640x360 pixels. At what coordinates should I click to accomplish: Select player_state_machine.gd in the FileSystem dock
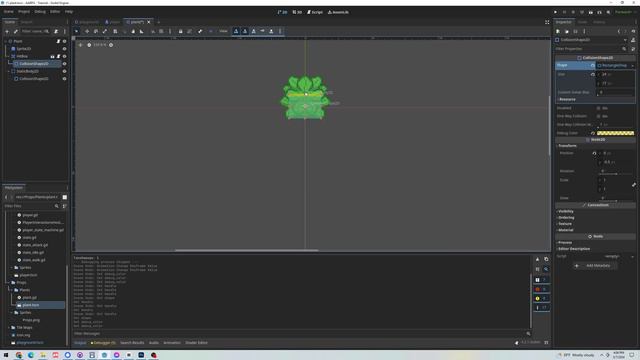(x=43, y=230)
